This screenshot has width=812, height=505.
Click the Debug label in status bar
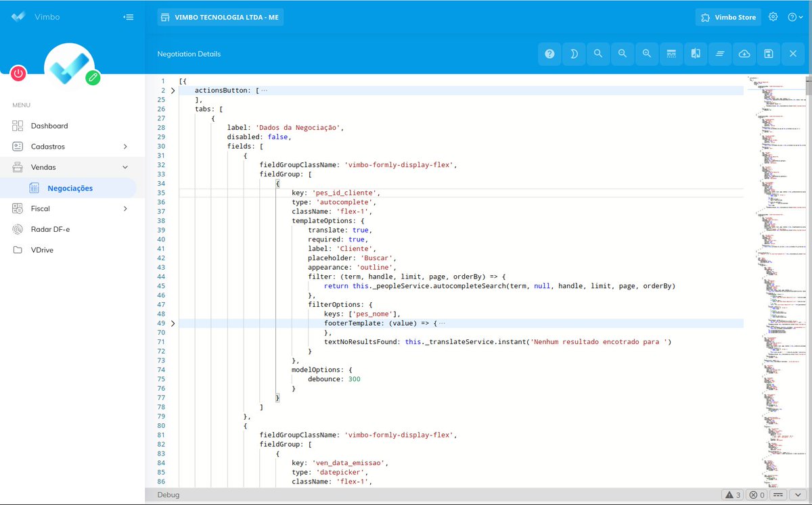coord(168,495)
